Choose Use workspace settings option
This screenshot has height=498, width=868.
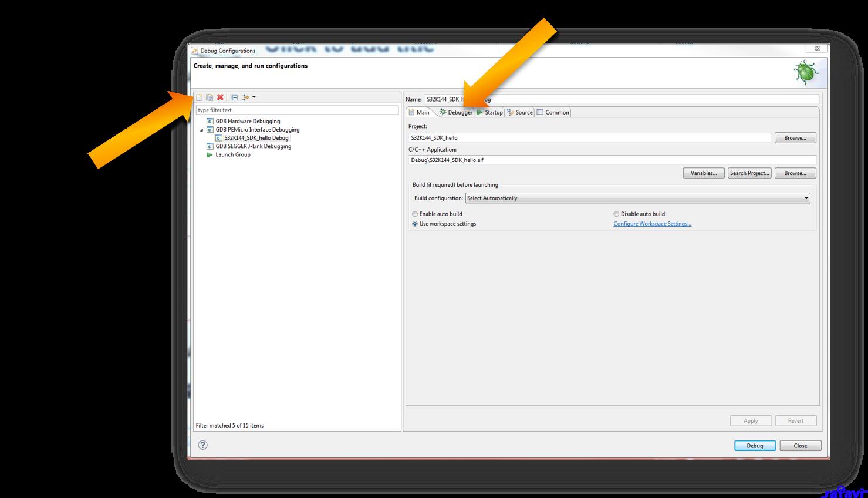click(x=415, y=224)
